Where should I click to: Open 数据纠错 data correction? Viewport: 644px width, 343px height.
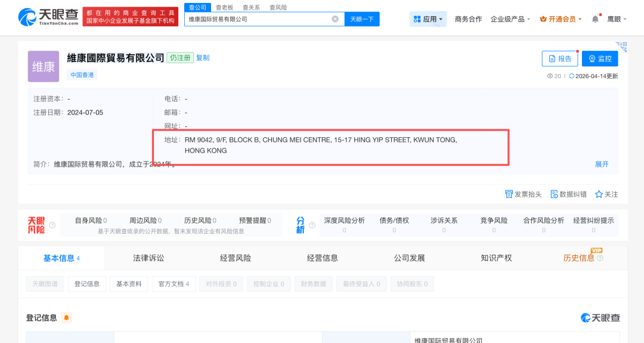tap(554, 194)
